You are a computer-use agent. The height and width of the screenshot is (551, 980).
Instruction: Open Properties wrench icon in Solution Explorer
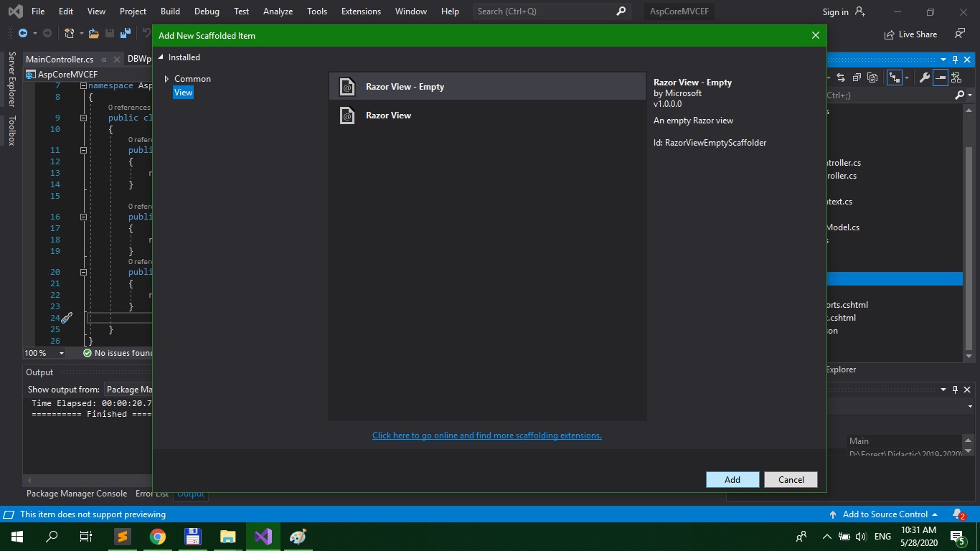click(x=925, y=77)
